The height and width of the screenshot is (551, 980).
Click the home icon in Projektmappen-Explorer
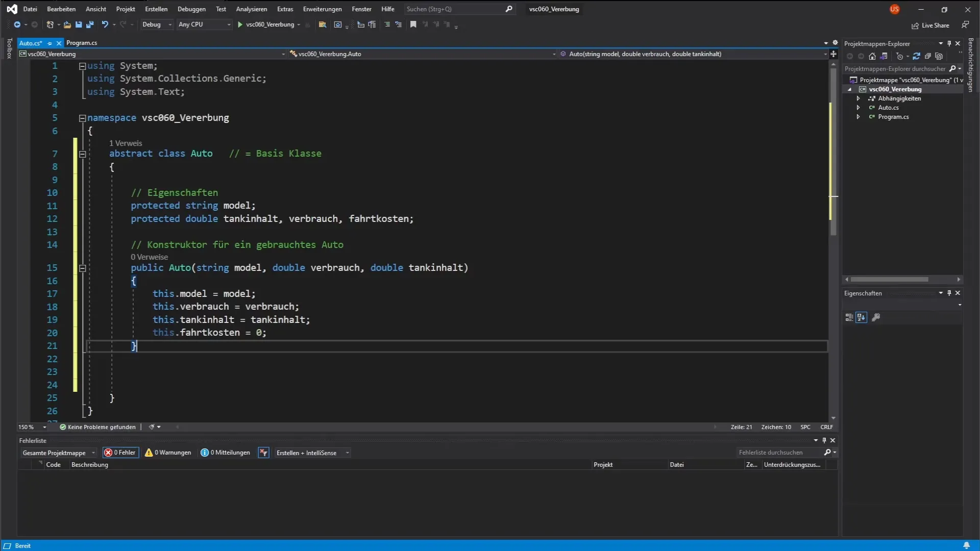tap(872, 56)
